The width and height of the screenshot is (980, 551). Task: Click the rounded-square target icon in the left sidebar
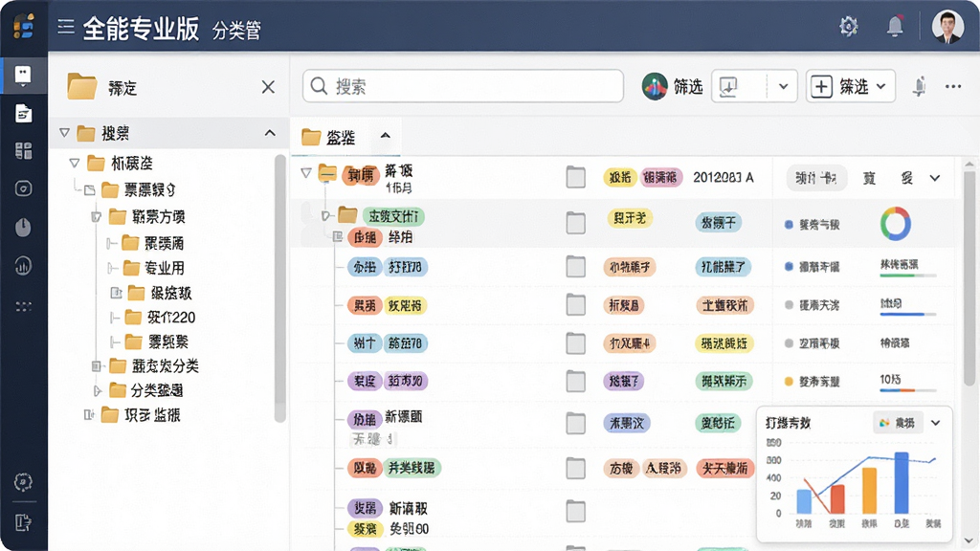tap(23, 188)
